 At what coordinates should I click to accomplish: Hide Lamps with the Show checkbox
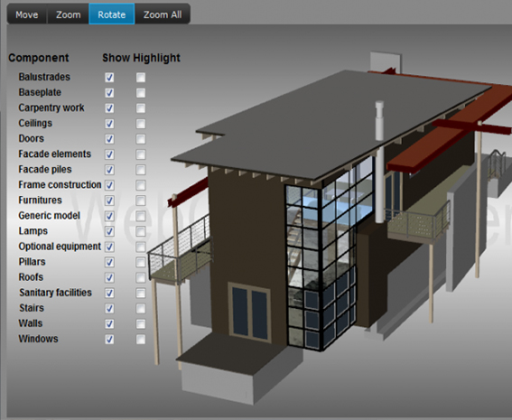pyautogui.click(x=109, y=231)
